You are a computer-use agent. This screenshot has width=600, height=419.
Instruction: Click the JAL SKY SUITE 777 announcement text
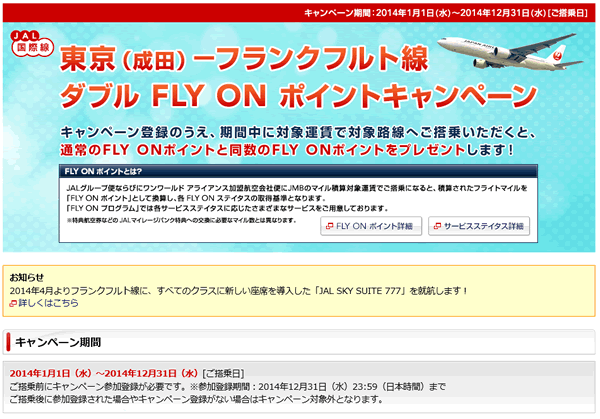[x=238, y=289]
